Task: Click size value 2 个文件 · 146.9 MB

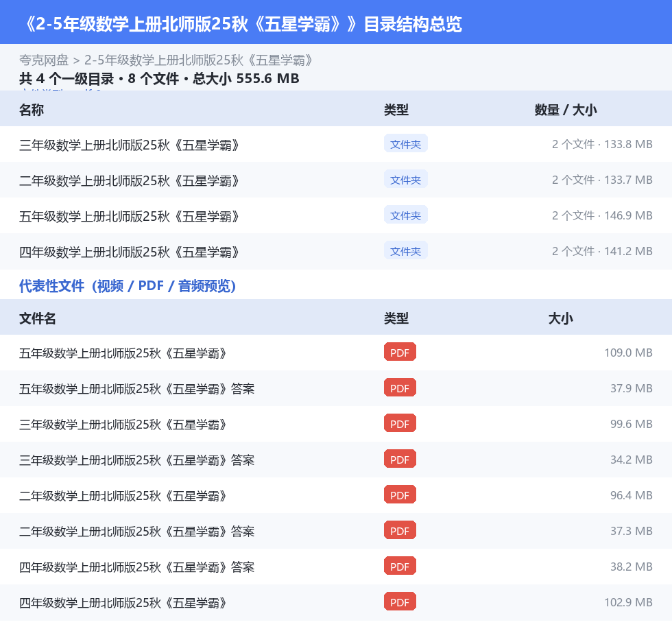Action: pyautogui.click(x=602, y=215)
